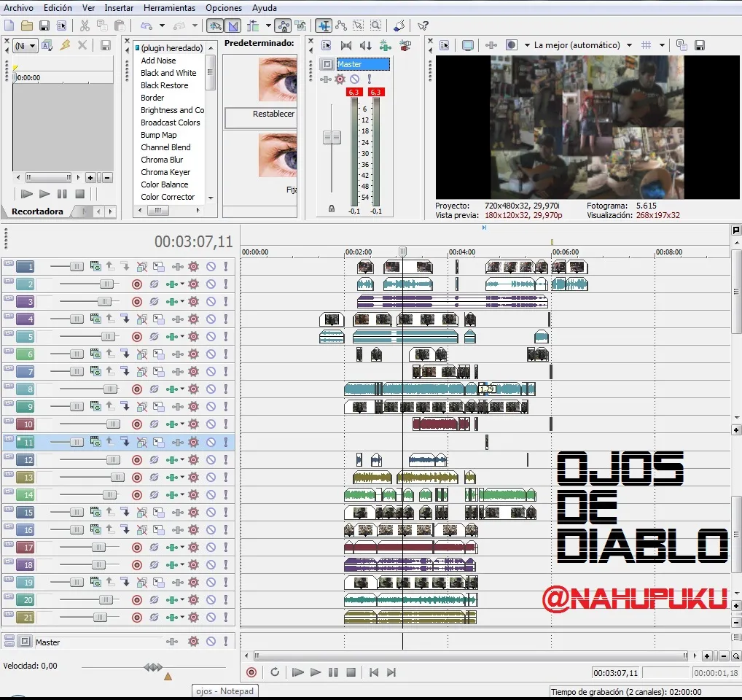Click the Save project icon in toolbar
742x700 pixels.
point(44,26)
